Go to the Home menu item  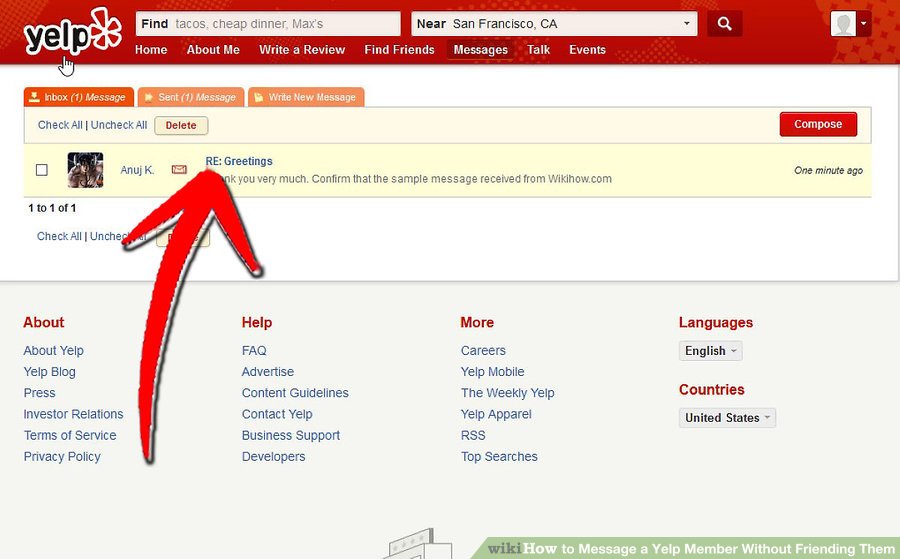coord(151,50)
